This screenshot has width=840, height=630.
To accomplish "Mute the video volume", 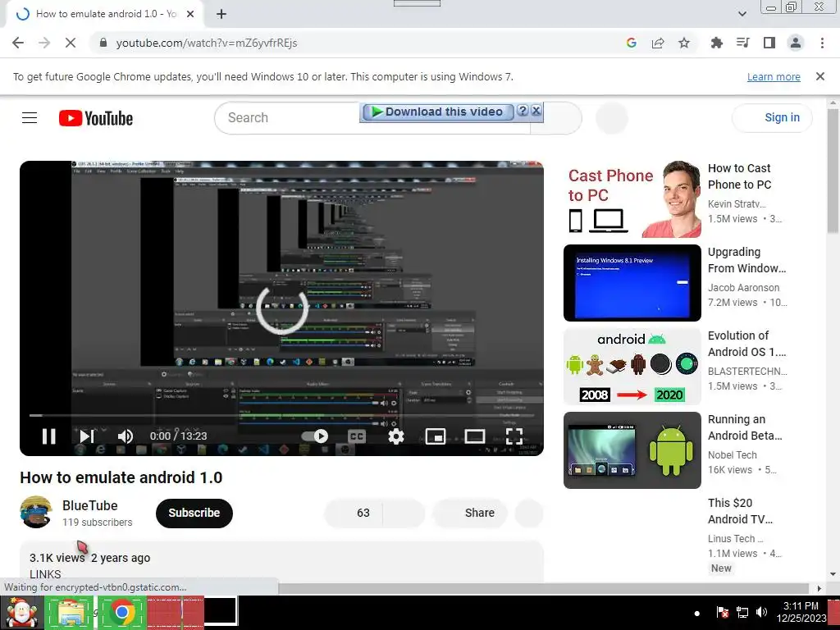I will click(x=126, y=436).
